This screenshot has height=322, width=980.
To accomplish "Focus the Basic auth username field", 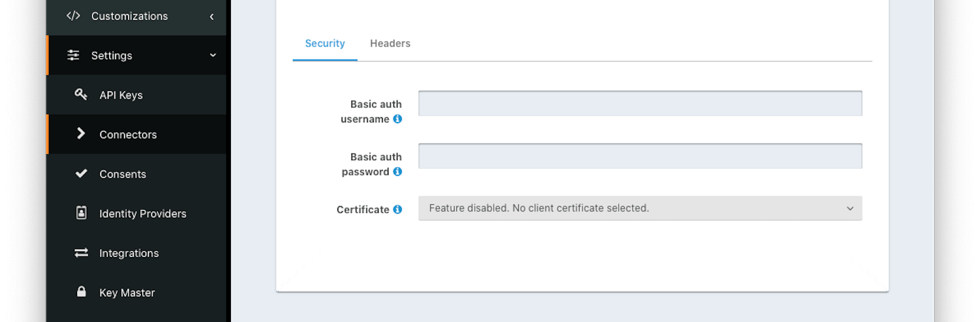I will pyautogui.click(x=640, y=103).
